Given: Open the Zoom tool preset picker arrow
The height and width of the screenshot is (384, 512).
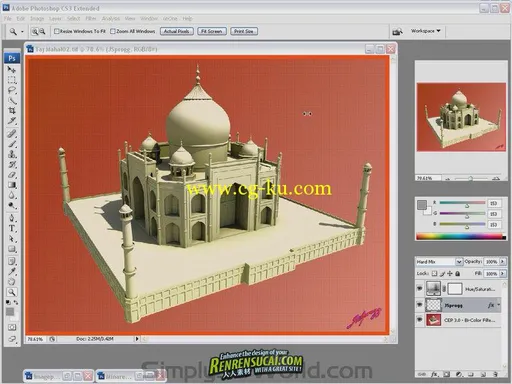Looking at the screenshot, I should [22, 32].
